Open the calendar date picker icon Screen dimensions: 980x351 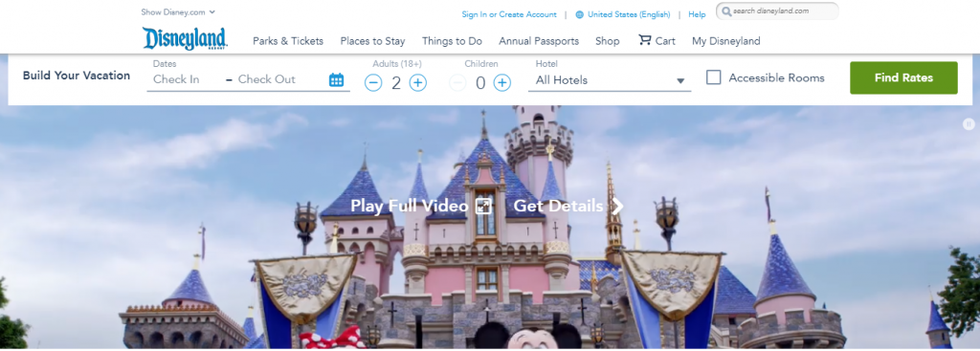(336, 80)
